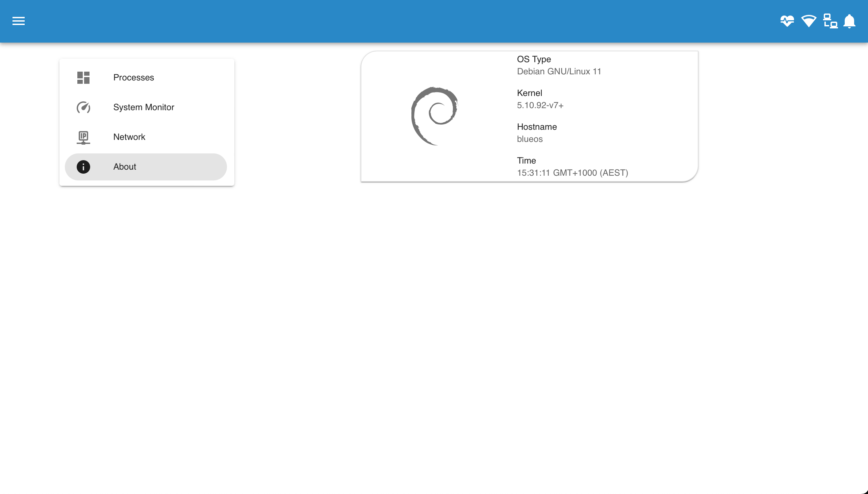Viewport: 868px width, 494px height.
Task: Click the Processes menu icon
Action: click(x=83, y=78)
